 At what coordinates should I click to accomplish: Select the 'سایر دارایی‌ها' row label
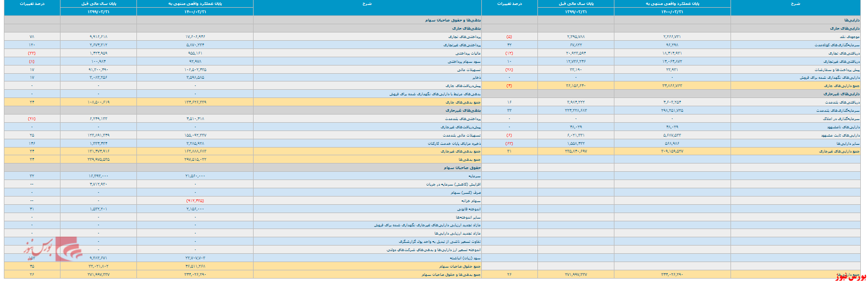pyautogui.click(x=849, y=143)
